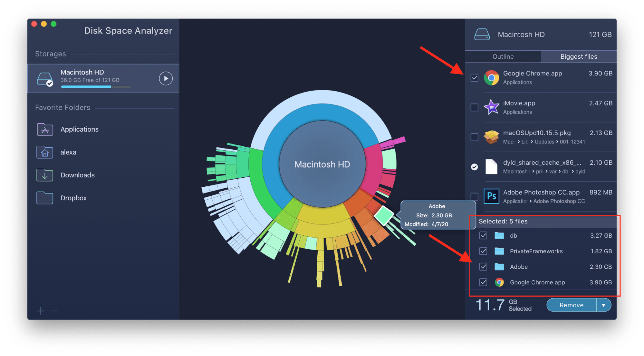The height and width of the screenshot is (356, 644).
Task: Switch to the Outline tab
Action: [503, 56]
